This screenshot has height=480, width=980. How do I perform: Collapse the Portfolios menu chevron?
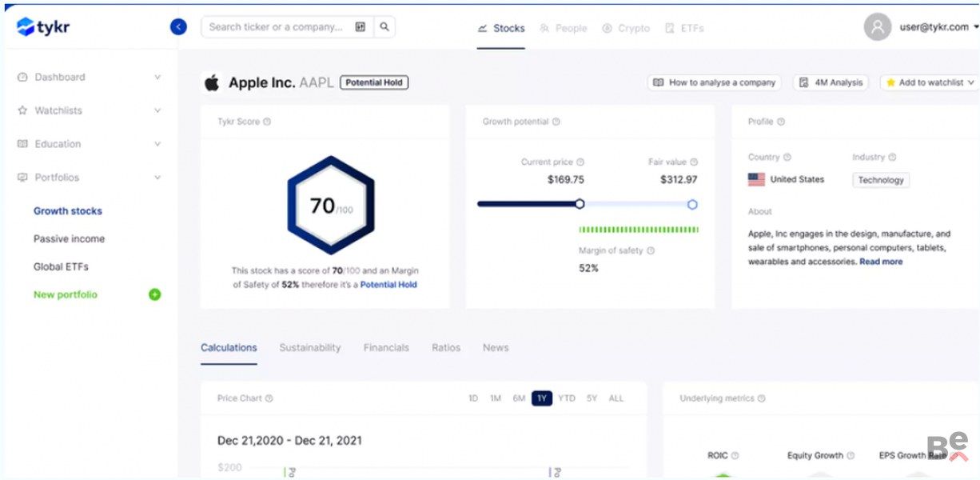click(x=157, y=178)
